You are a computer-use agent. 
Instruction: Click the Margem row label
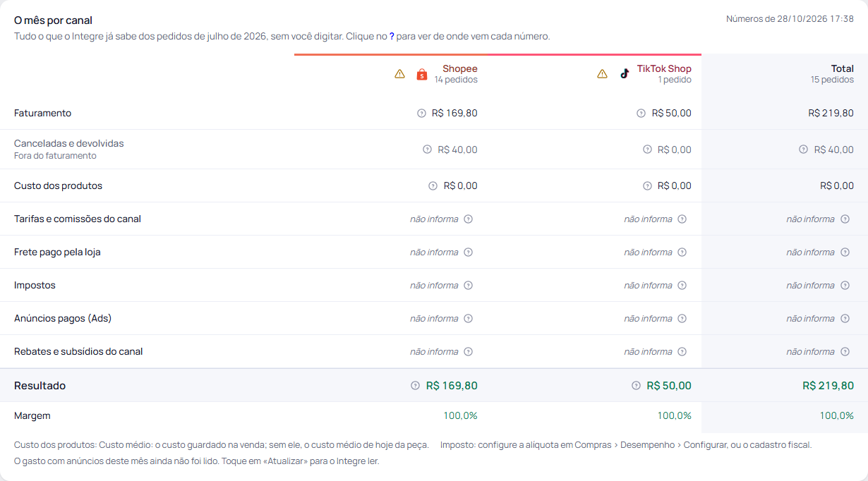point(32,416)
